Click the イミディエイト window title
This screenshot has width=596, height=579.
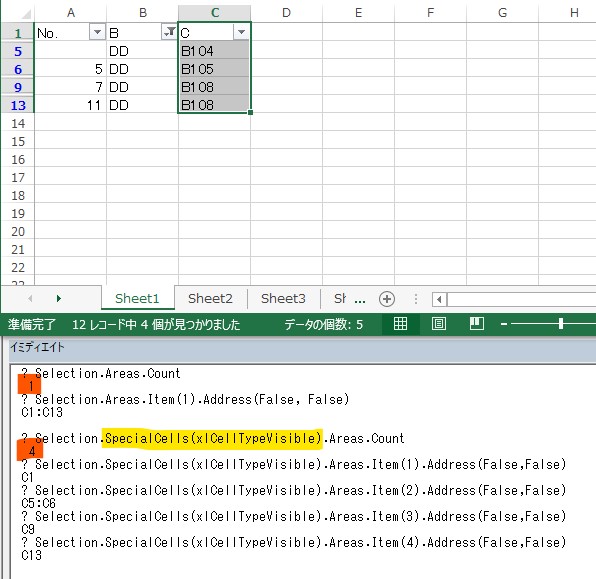click(37, 347)
